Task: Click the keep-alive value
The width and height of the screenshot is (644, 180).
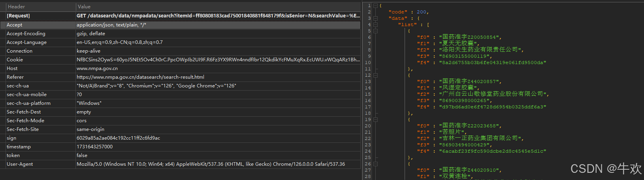Action: coord(89,51)
